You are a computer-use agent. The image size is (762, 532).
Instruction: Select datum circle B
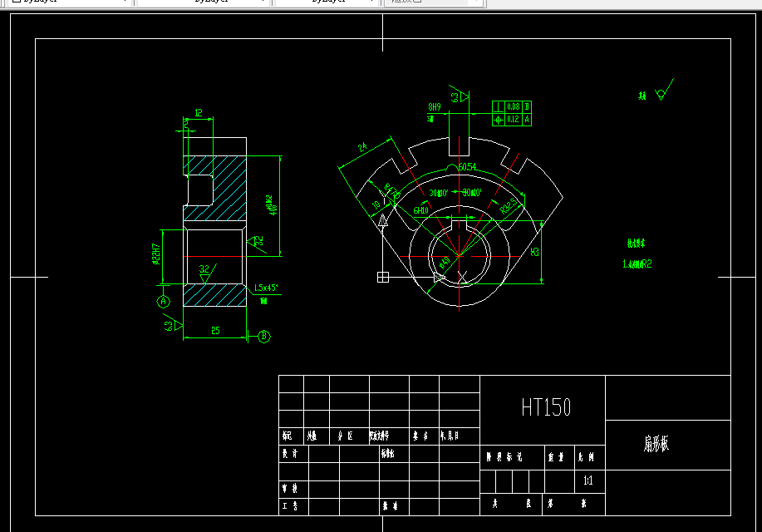pyautogui.click(x=264, y=336)
